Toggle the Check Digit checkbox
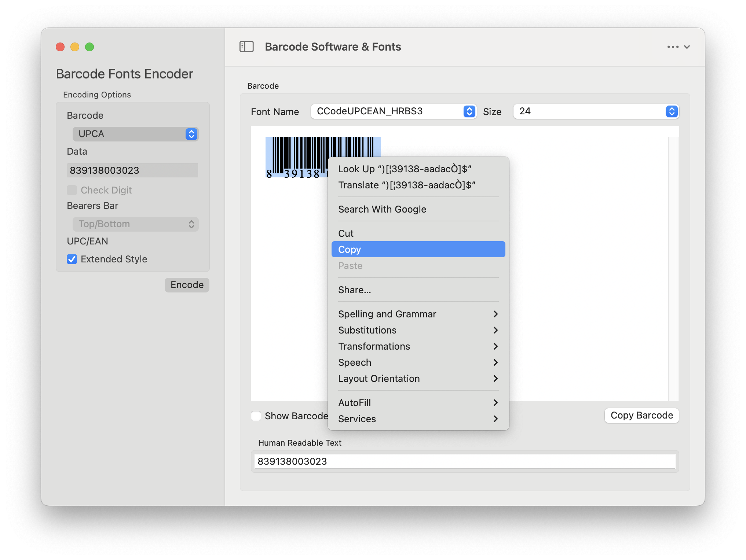This screenshot has width=746, height=560. tap(72, 190)
